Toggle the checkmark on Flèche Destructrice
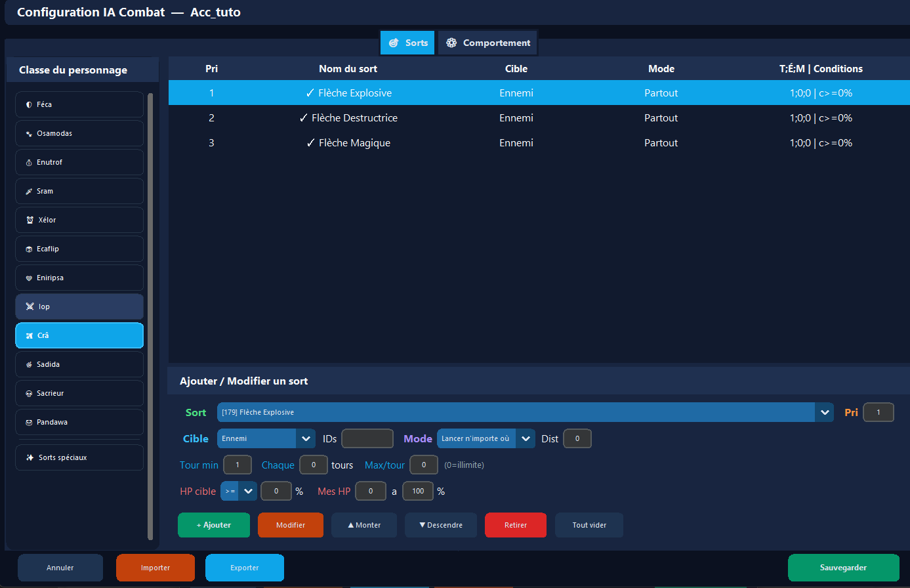The height and width of the screenshot is (588, 910). coord(303,117)
